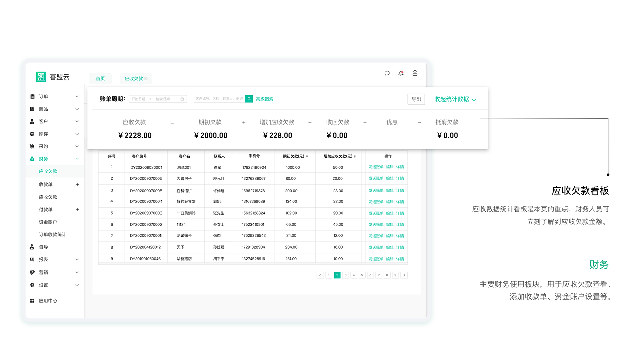Click the 设置 gear icon

coord(32,285)
